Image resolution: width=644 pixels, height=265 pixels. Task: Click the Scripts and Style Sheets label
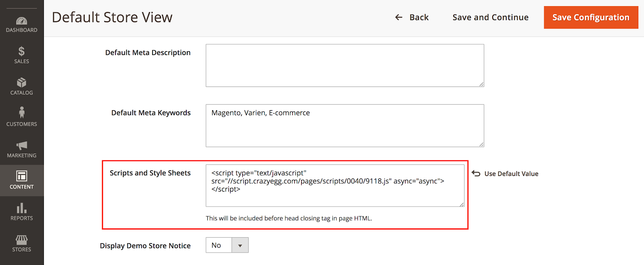(150, 173)
